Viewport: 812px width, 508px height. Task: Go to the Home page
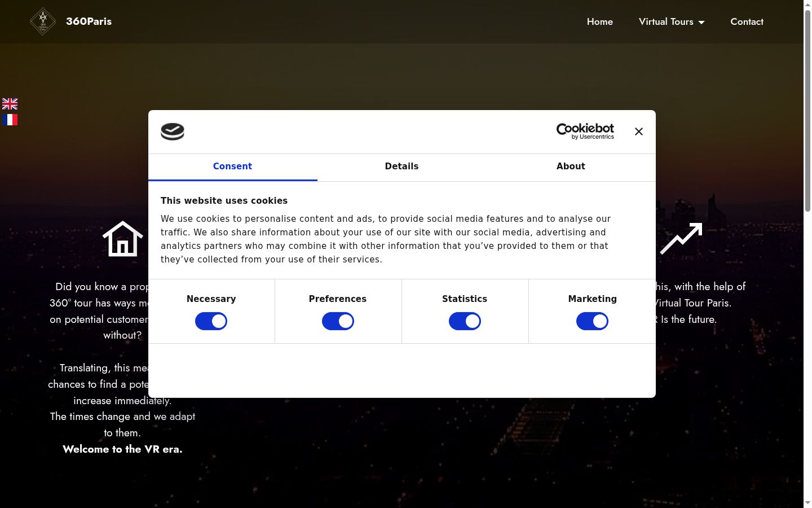(600, 21)
